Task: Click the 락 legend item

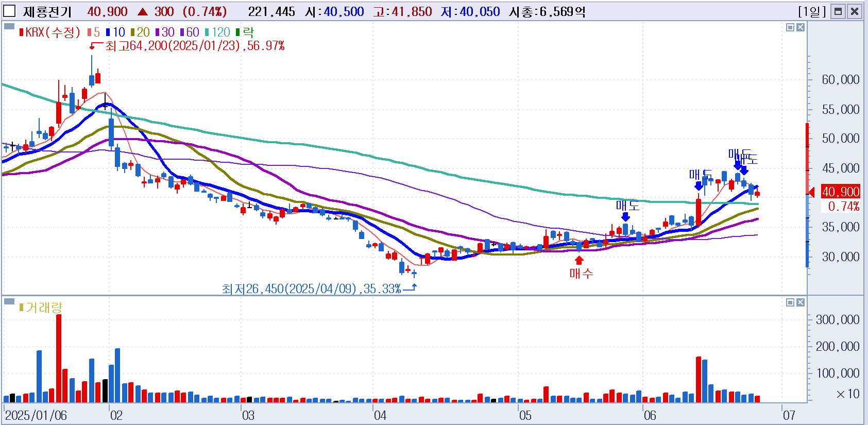Action: coord(248,32)
